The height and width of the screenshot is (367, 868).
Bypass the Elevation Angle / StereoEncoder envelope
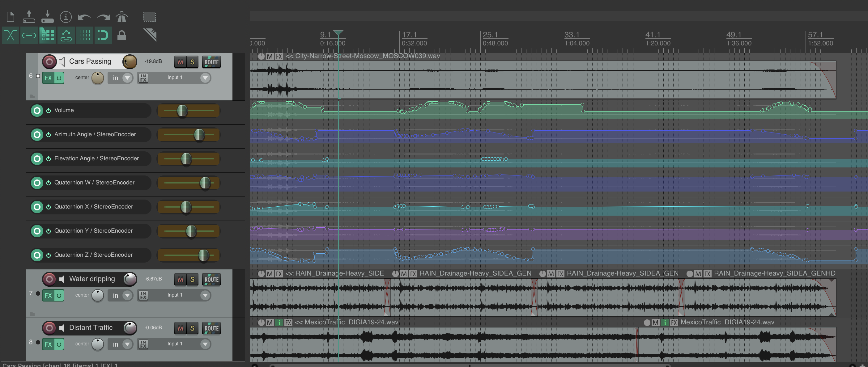click(49, 158)
